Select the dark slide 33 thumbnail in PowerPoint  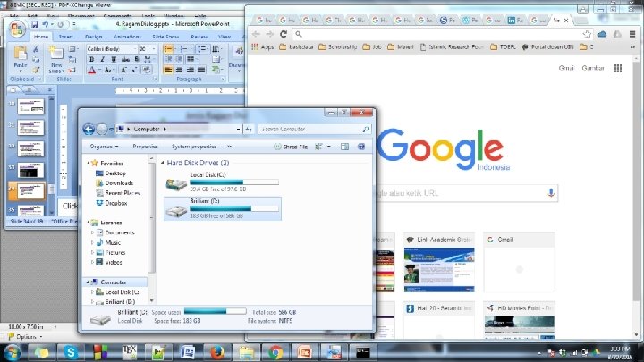30,170
